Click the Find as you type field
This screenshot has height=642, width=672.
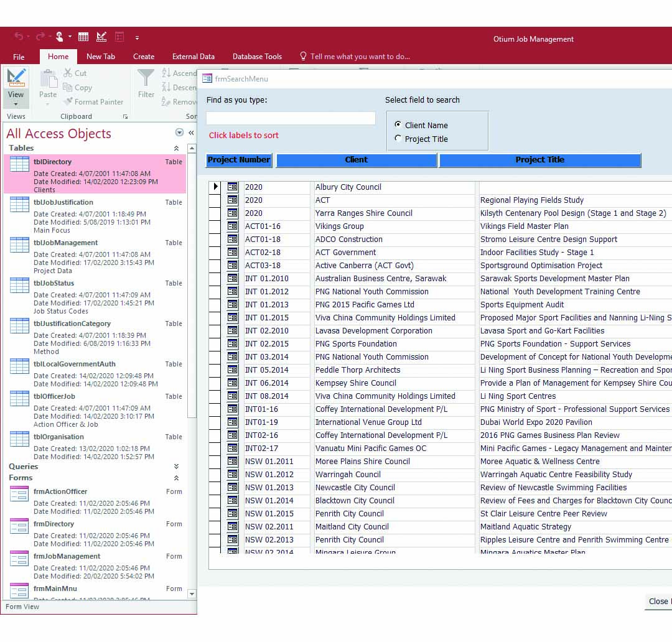[x=291, y=118]
